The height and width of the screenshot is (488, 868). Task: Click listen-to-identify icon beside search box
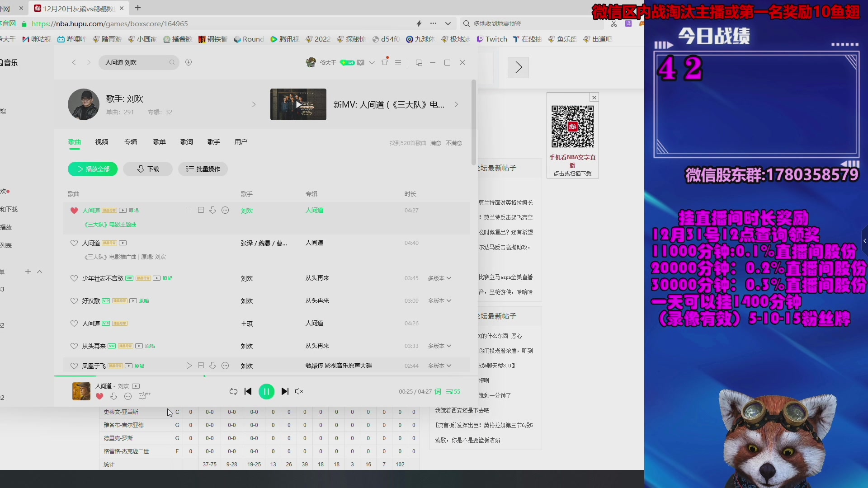click(x=189, y=62)
